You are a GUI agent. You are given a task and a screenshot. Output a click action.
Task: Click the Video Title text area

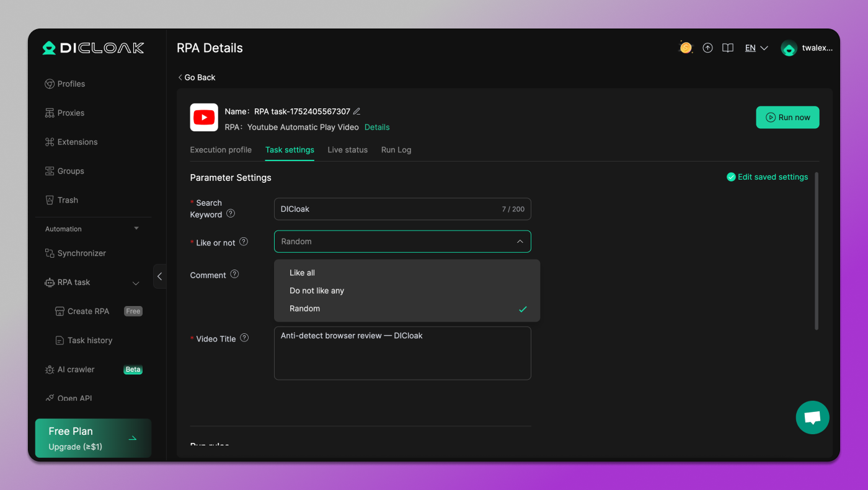[x=402, y=353]
